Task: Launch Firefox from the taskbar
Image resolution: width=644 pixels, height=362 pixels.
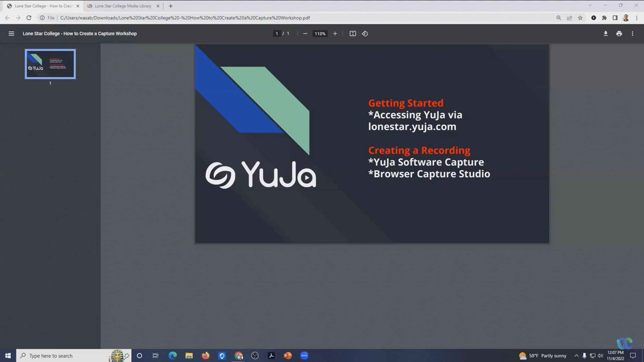Action: [206, 356]
